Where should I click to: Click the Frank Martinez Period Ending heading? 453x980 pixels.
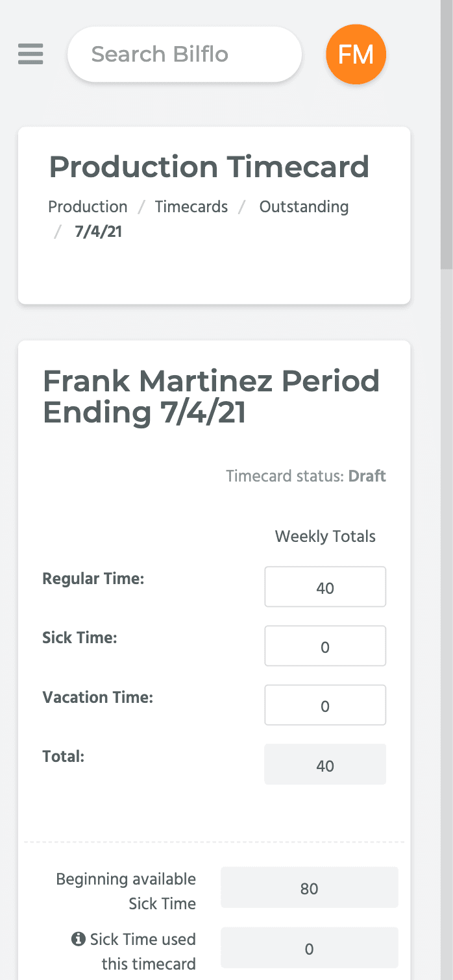tap(211, 396)
